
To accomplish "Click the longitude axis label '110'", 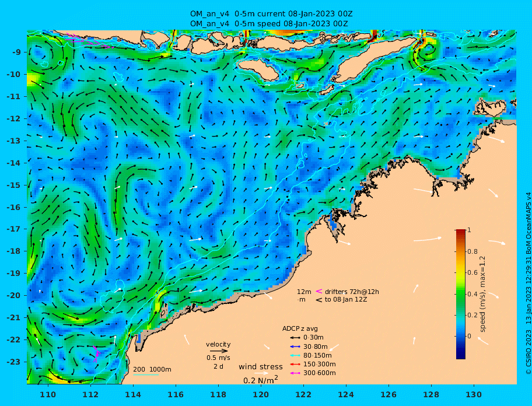I will (x=48, y=395).
